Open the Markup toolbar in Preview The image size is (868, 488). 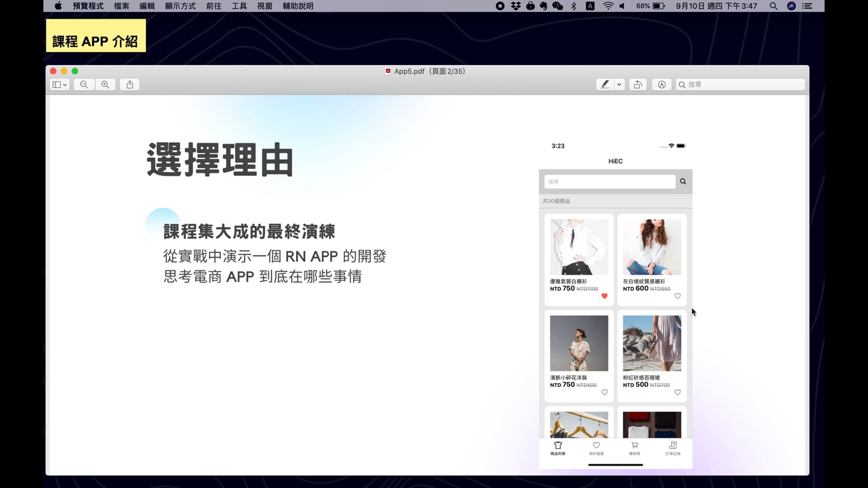coord(661,84)
